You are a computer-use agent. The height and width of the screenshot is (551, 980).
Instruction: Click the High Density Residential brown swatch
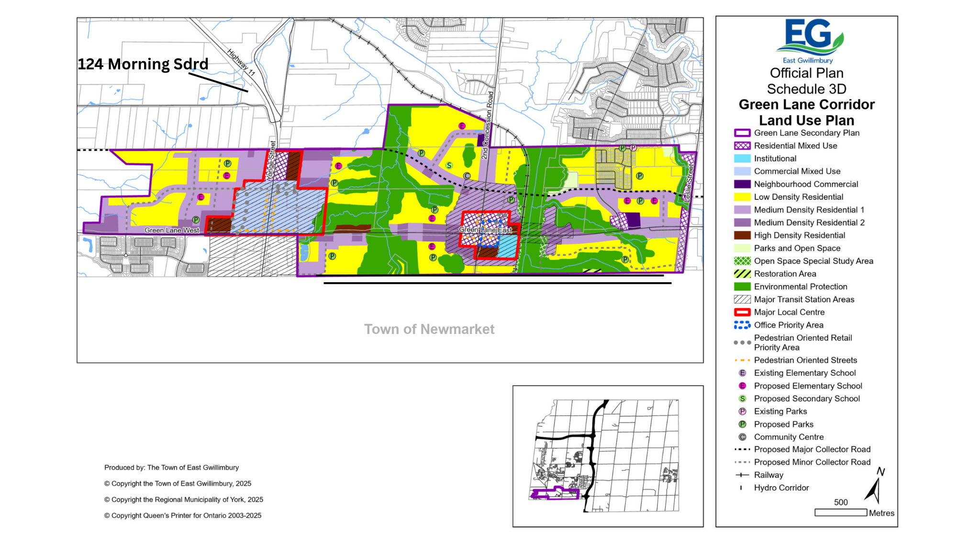click(x=742, y=235)
